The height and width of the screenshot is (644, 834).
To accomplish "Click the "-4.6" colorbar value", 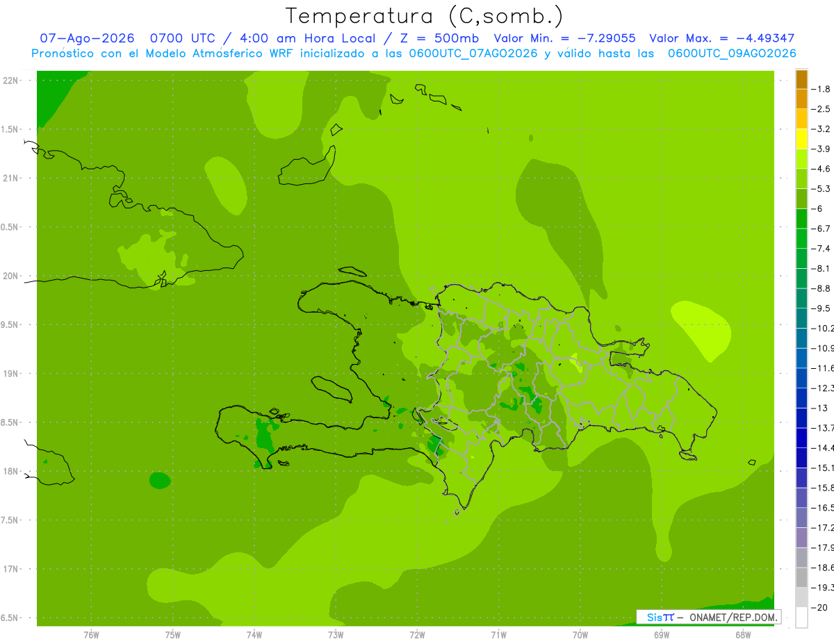I will coord(821,169).
